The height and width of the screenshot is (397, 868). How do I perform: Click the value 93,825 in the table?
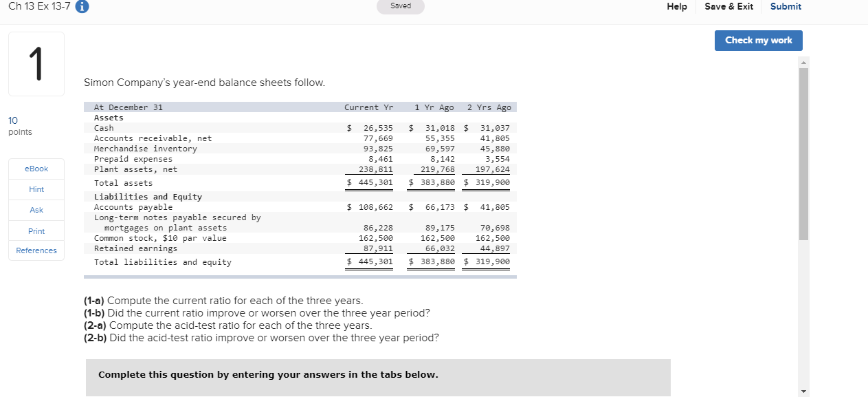coord(378,149)
